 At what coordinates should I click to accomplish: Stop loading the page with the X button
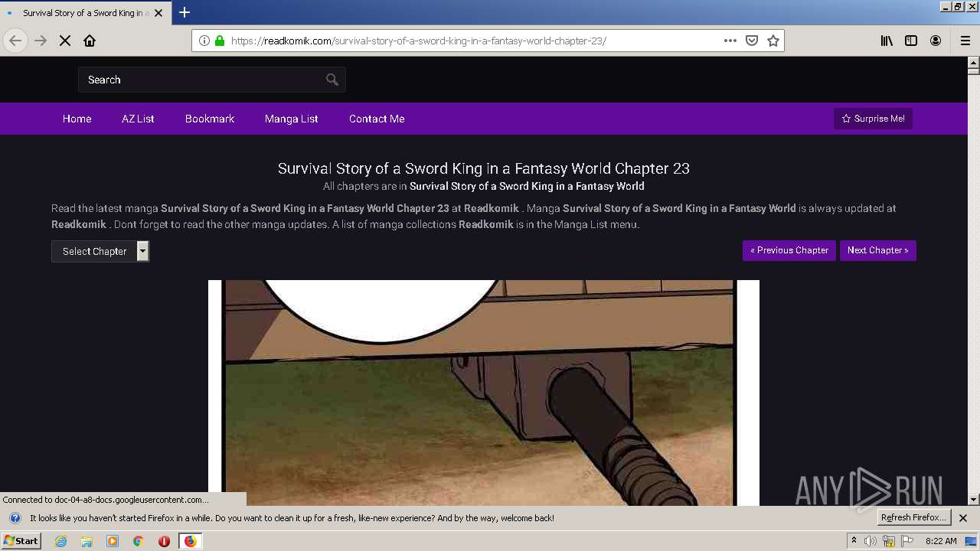click(x=65, y=41)
